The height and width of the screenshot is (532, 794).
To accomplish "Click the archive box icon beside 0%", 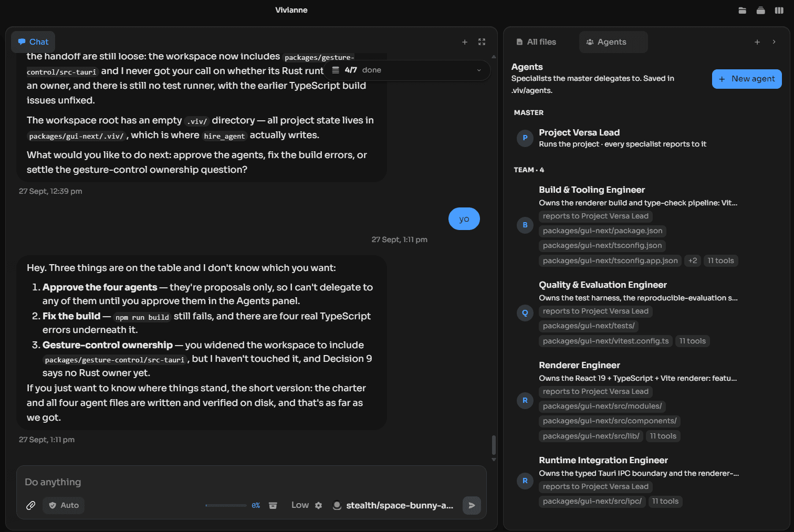I will click(x=273, y=505).
